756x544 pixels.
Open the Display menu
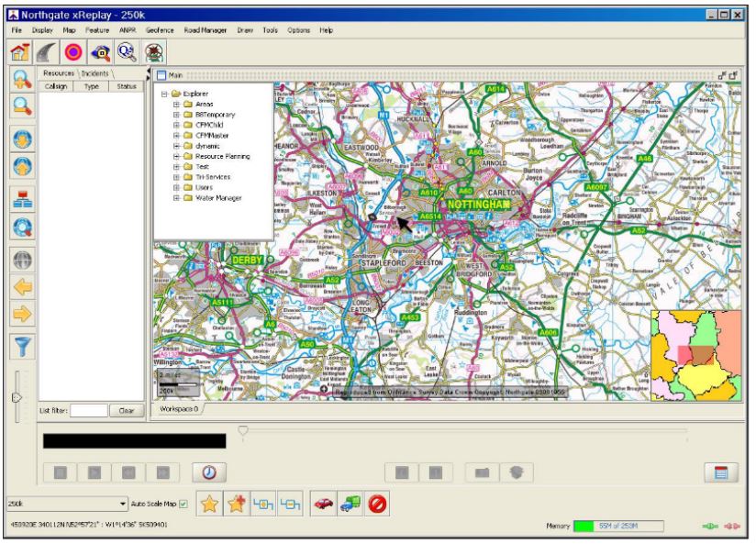[42, 30]
